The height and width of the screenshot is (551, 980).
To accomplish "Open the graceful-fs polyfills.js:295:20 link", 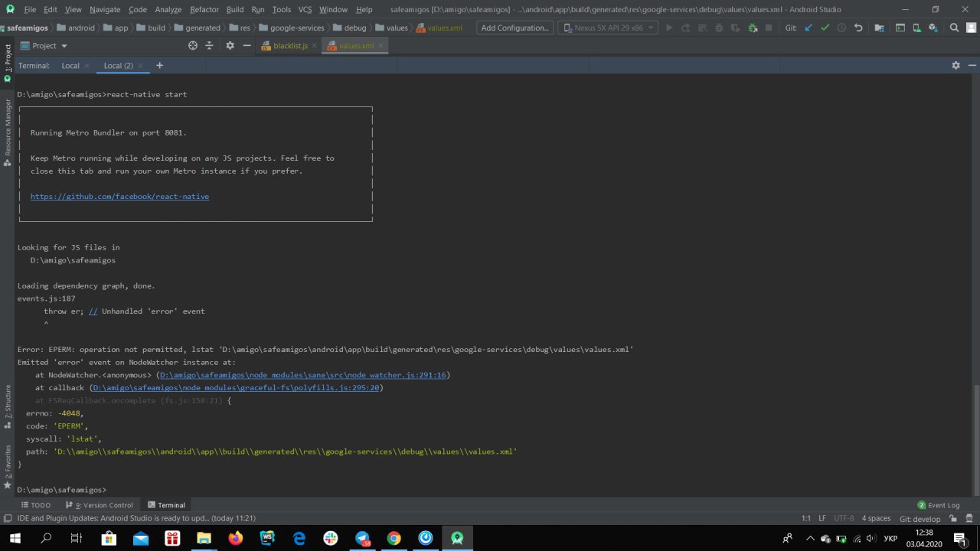I will coord(236,388).
